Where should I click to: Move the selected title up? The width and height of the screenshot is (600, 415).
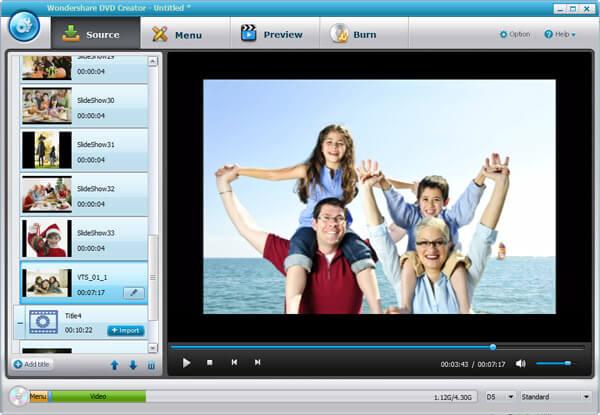click(x=115, y=365)
